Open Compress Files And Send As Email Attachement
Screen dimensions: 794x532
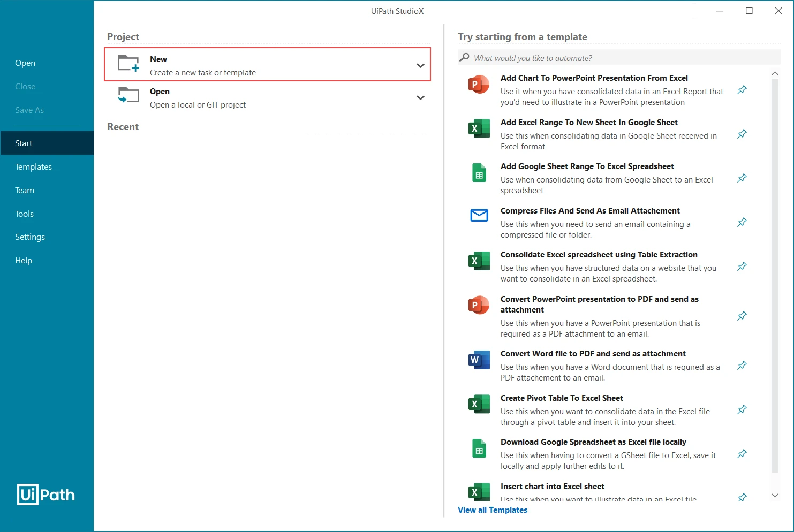tap(590, 211)
